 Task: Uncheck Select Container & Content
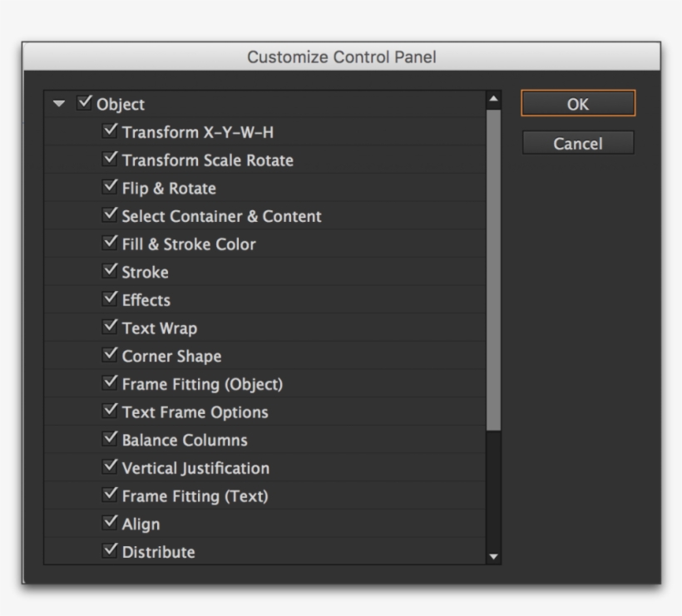(109, 215)
